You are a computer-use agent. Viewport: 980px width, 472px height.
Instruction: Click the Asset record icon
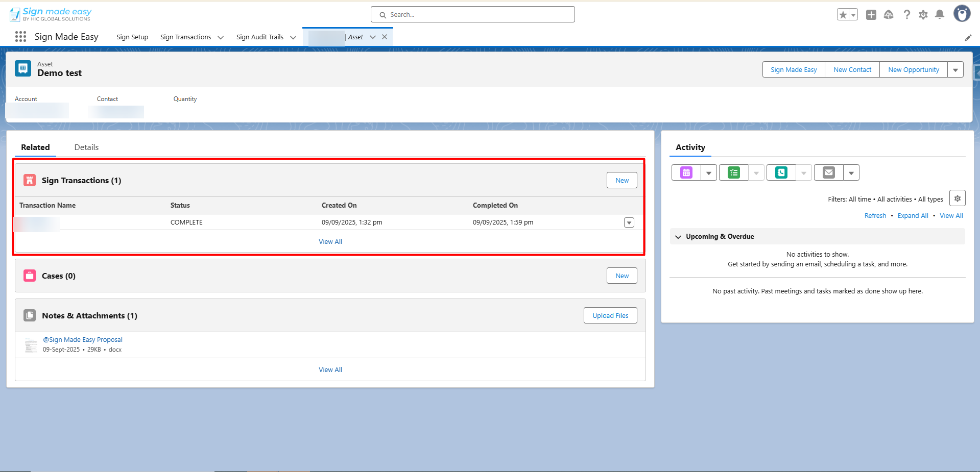point(23,68)
